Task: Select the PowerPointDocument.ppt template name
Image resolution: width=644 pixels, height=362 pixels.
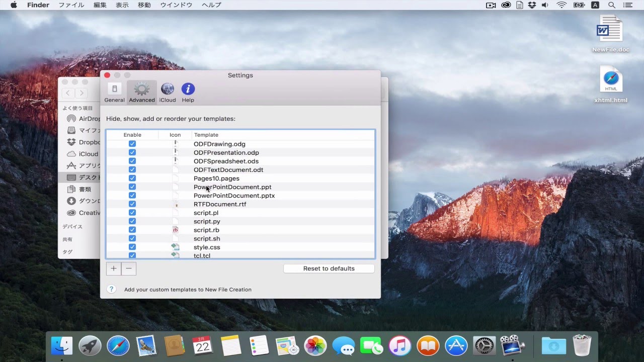Action: coord(232,187)
